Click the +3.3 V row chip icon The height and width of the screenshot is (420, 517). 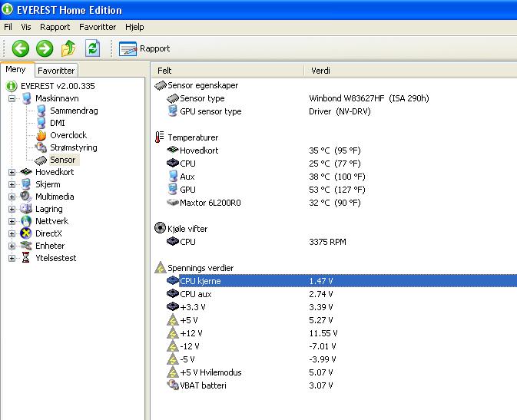(x=173, y=306)
